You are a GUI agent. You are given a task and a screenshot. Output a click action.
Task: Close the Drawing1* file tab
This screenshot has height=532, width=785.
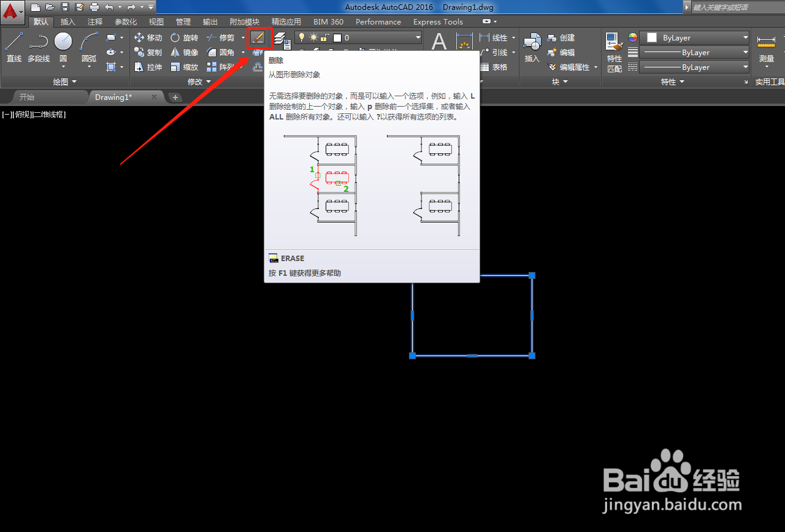click(x=154, y=97)
